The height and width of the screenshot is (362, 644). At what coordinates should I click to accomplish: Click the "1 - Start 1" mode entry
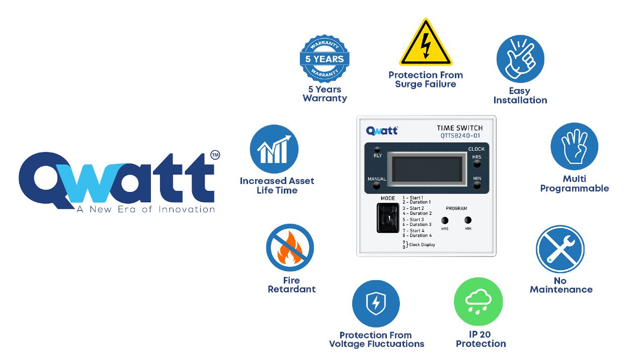pyautogui.click(x=413, y=198)
